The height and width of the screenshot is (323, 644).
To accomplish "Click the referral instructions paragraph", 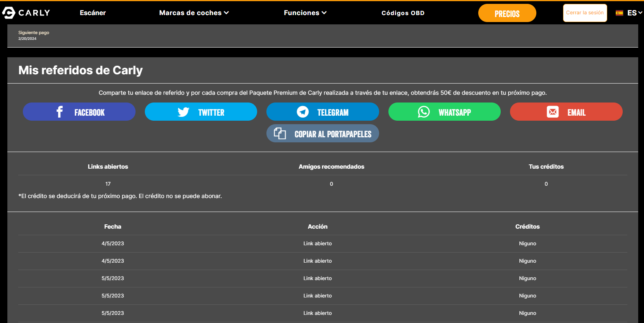I will (323, 93).
